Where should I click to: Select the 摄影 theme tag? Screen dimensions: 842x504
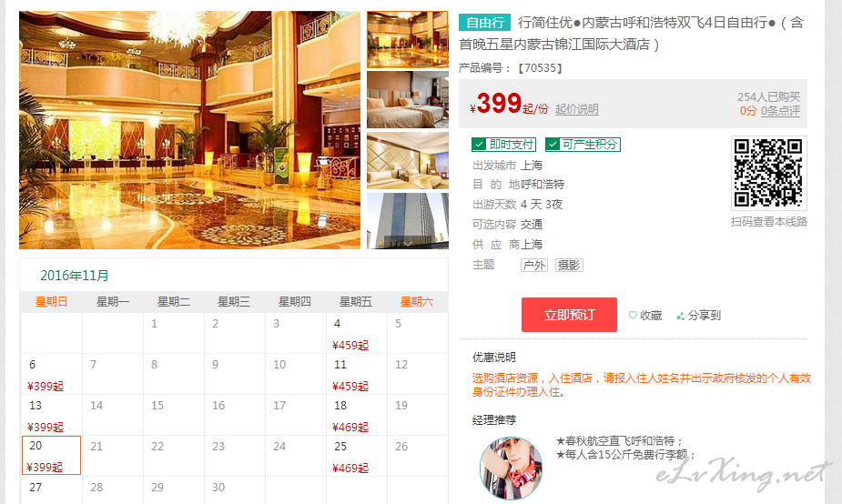[x=569, y=265]
